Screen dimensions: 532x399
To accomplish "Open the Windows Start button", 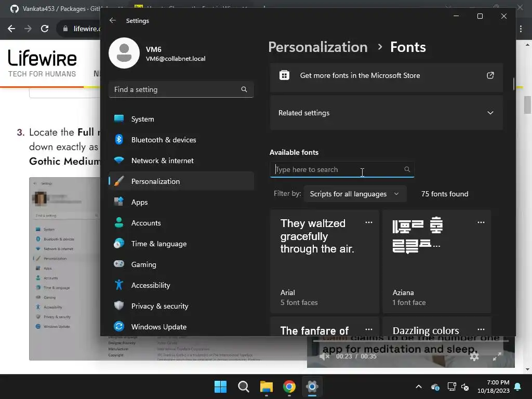I will point(220,387).
